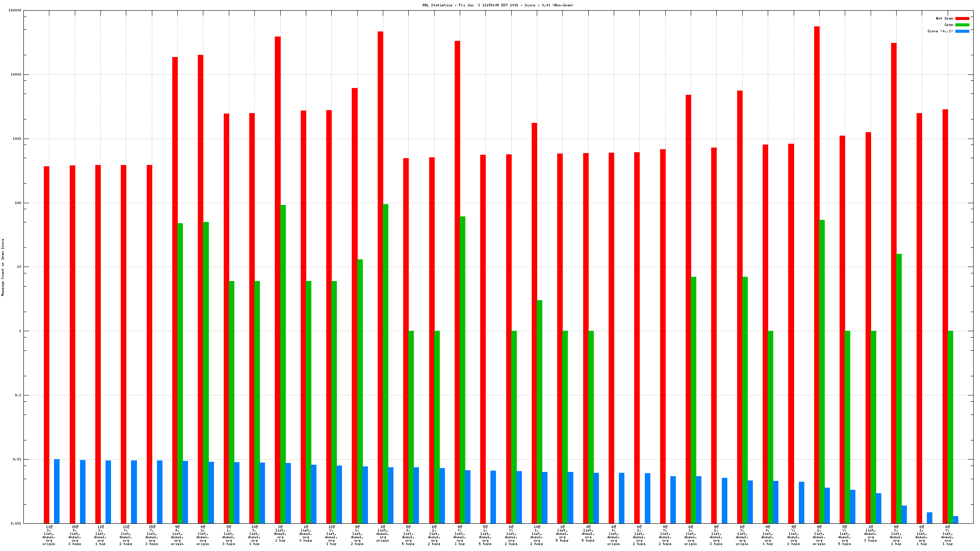Click the red Not Spam legend swatch
Viewport: 980px width, 551px height.
click(x=962, y=18)
